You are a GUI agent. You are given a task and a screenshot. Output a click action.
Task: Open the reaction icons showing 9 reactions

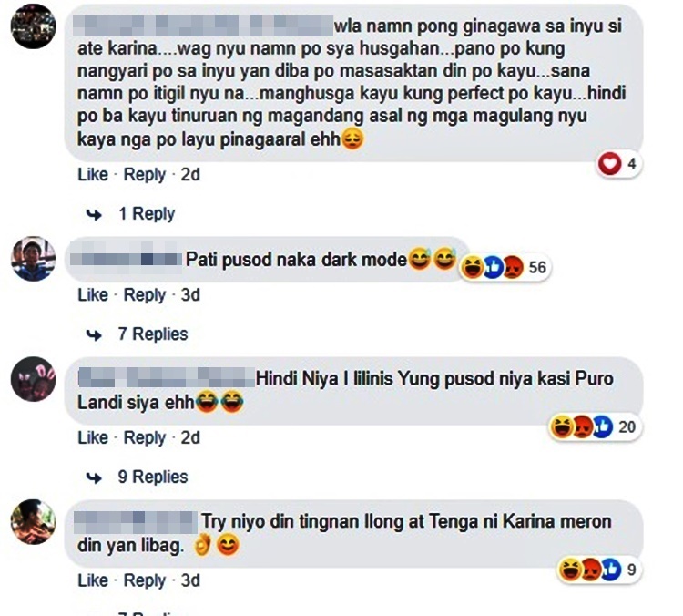coord(600,570)
